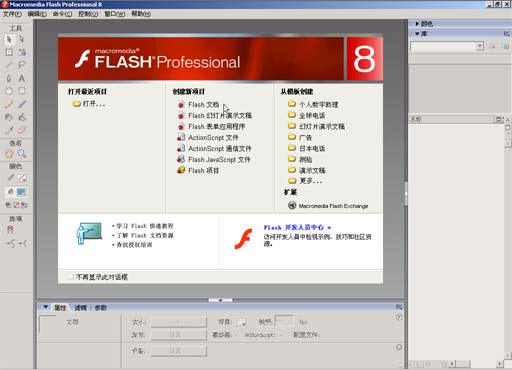The width and height of the screenshot is (512, 370).
Task: Open the 库 panel options menu
Action: coord(506,34)
